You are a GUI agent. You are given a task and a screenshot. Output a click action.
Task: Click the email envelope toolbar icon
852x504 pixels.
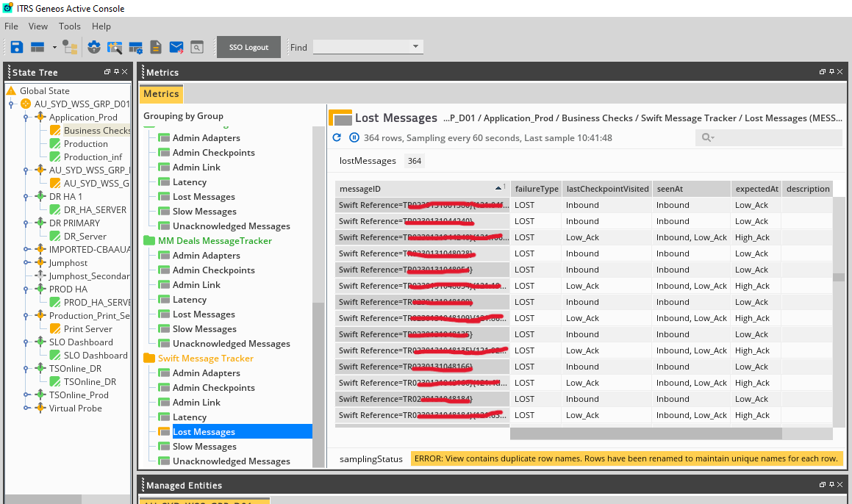pos(176,47)
